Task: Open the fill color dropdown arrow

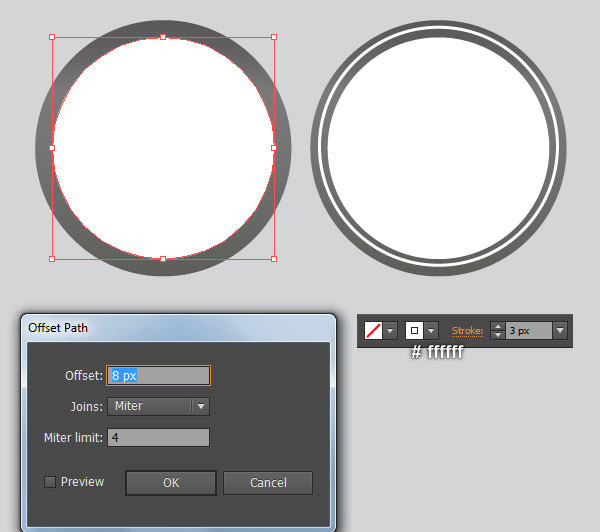Action: (x=390, y=330)
